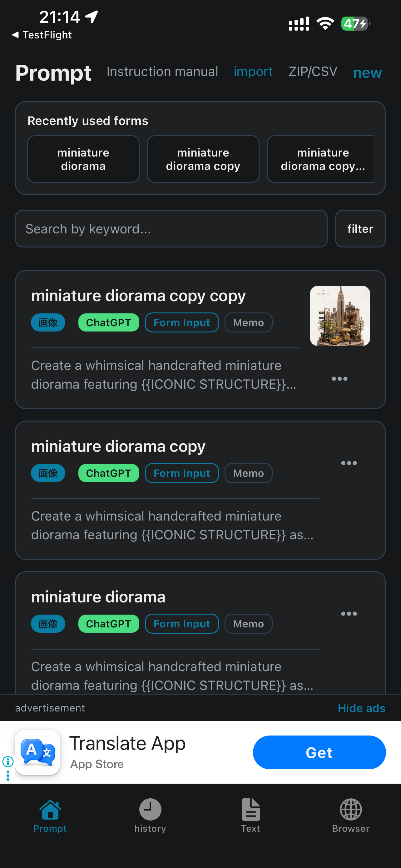Open more options for miniature diorama copy copy
The image size is (401, 868).
[339, 379]
